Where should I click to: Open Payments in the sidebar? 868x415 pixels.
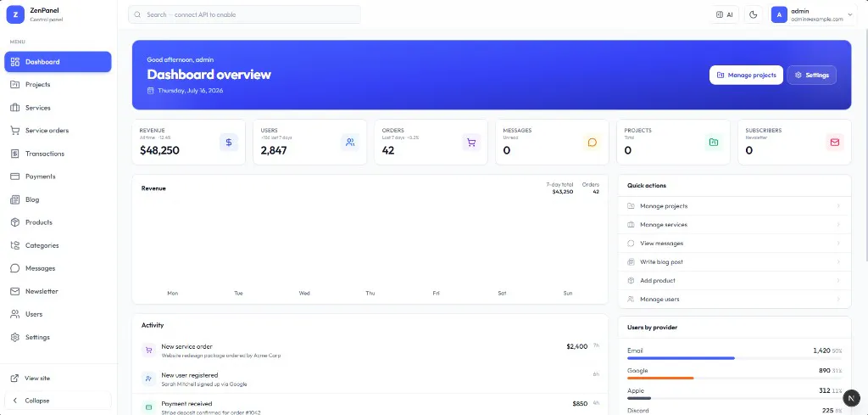58,177
